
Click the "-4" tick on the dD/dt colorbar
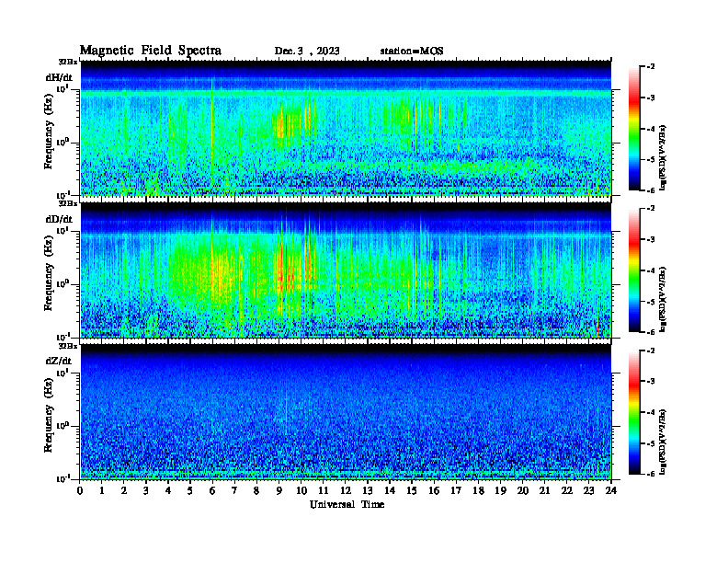pyautogui.click(x=651, y=270)
